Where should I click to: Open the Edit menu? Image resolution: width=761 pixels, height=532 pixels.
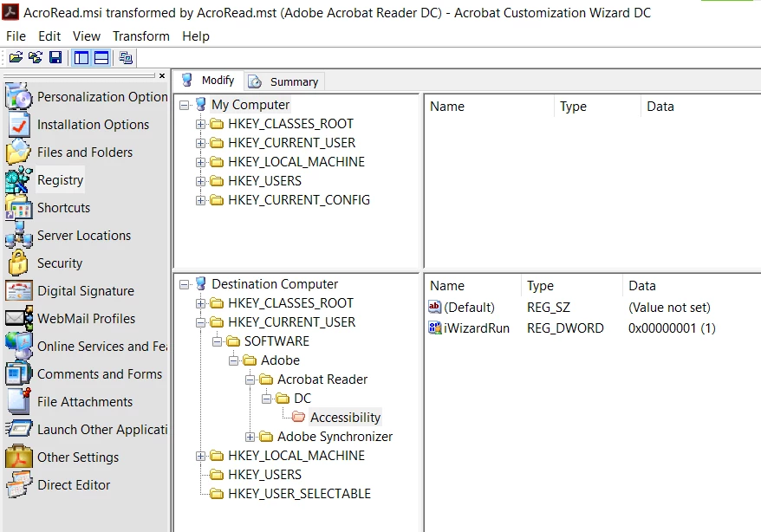coord(49,36)
